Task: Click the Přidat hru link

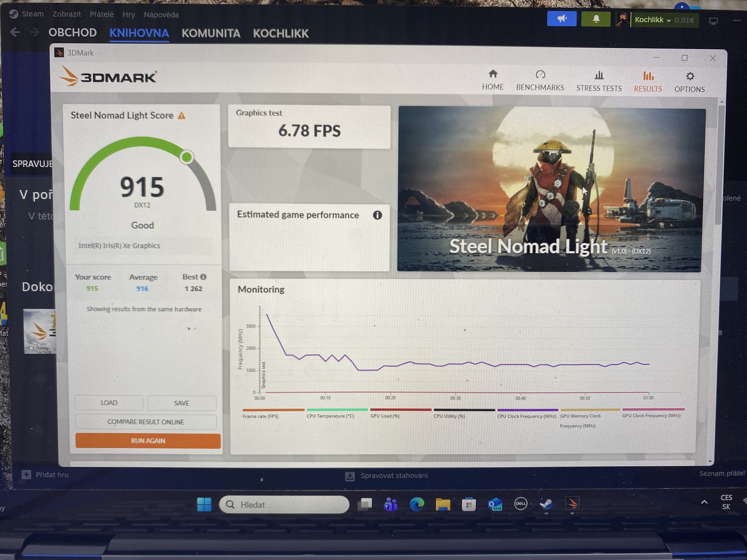Action: click(52, 475)
